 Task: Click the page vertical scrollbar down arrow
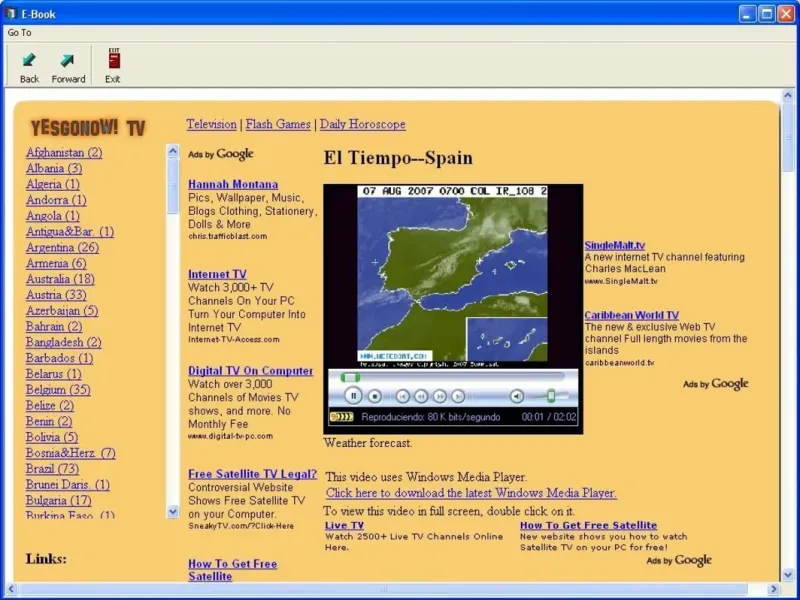point(788,574)
